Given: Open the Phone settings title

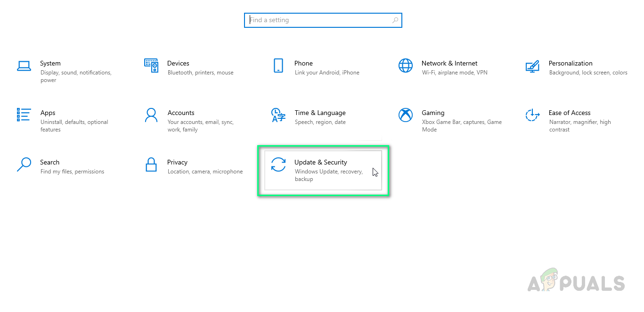Looking at the screenshot, I should (x=304, y=63).
